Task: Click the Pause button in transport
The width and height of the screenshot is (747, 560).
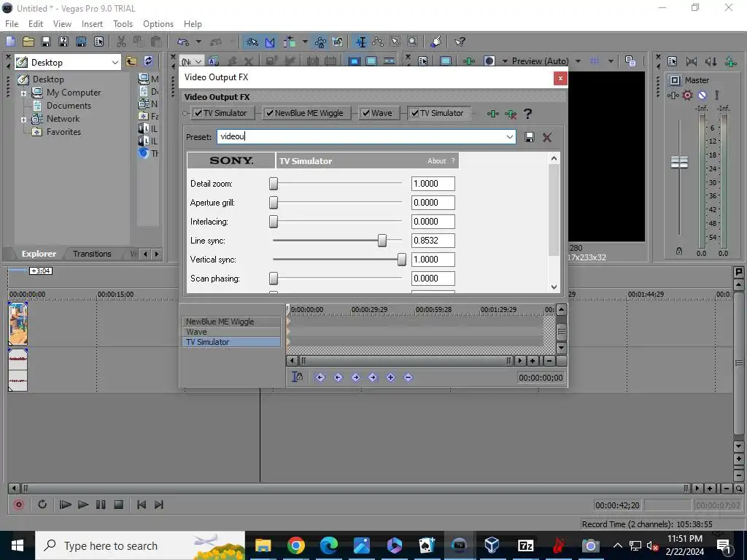Action: [x=101, y=505]
